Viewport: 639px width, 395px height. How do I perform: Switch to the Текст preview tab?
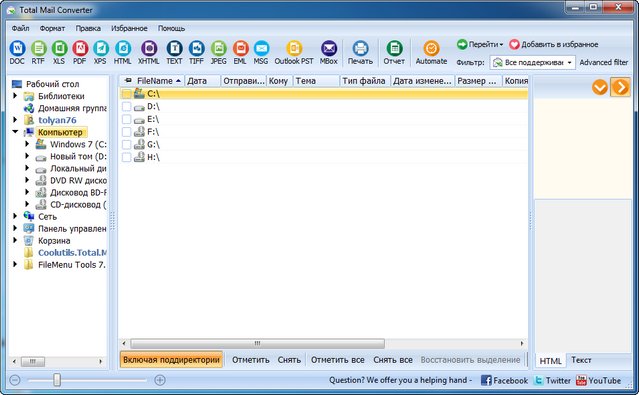tap(581, 360)
